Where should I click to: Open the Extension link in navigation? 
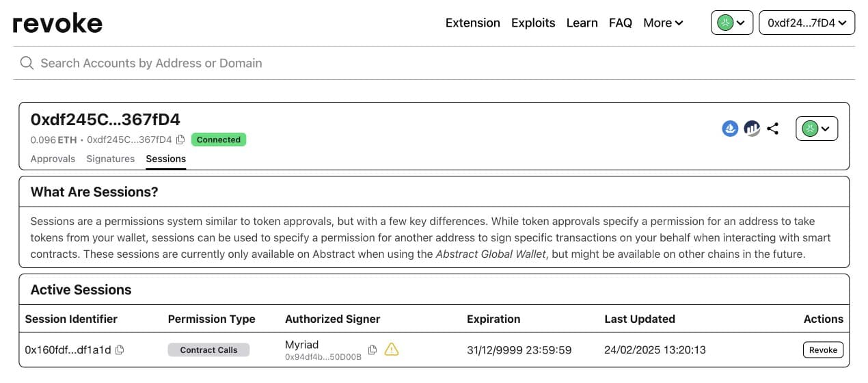[472, 23]
